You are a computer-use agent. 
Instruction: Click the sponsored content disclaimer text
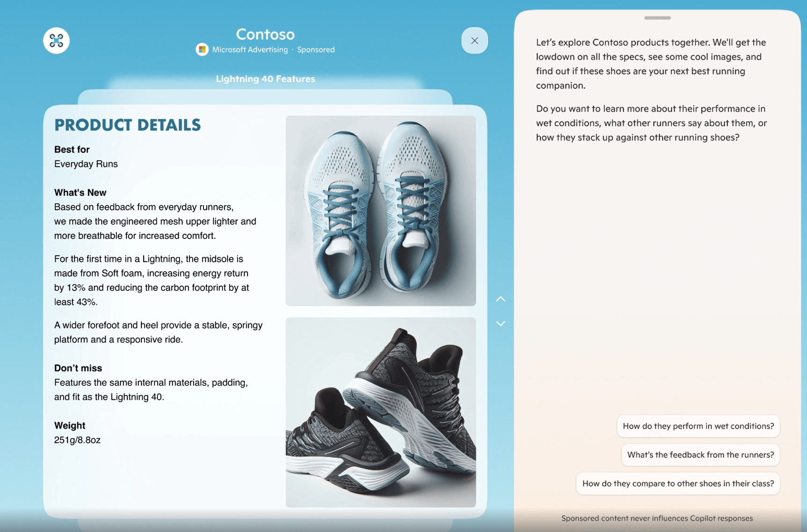point(657,518)
